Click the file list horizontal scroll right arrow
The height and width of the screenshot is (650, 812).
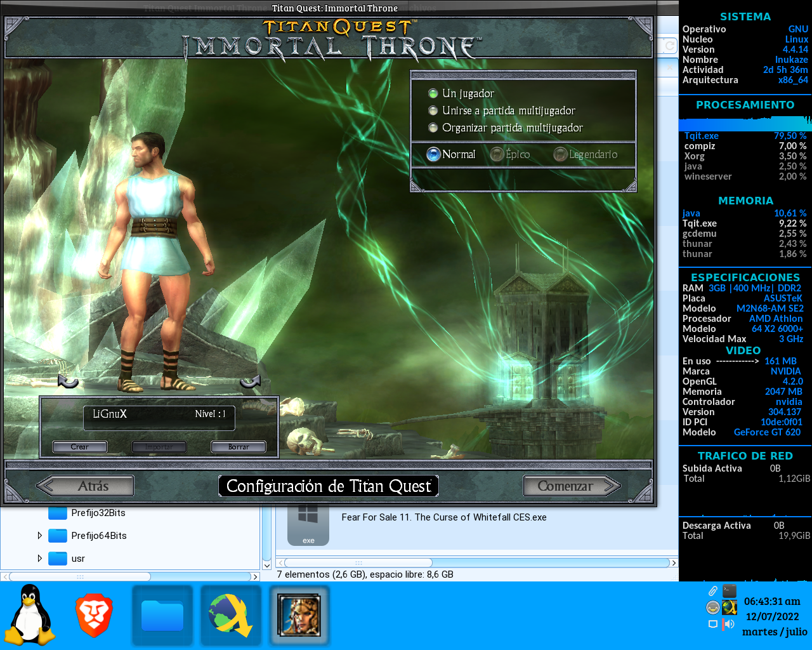click(x=674, y=563)
